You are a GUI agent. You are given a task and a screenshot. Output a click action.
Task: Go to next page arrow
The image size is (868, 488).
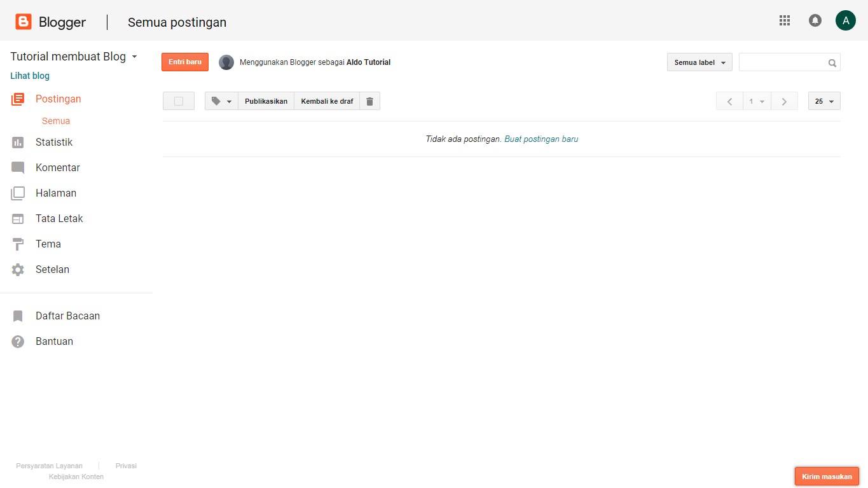pyautogui.click(x=784, y=101)
